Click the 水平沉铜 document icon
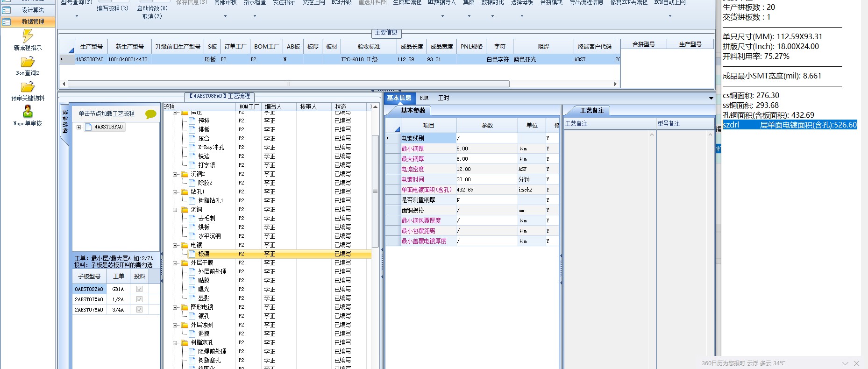 tap(192, 236)
